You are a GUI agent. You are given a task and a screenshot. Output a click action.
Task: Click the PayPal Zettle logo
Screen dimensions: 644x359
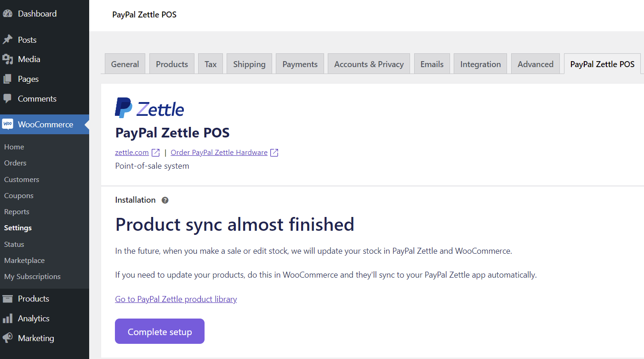coord(149,108)
